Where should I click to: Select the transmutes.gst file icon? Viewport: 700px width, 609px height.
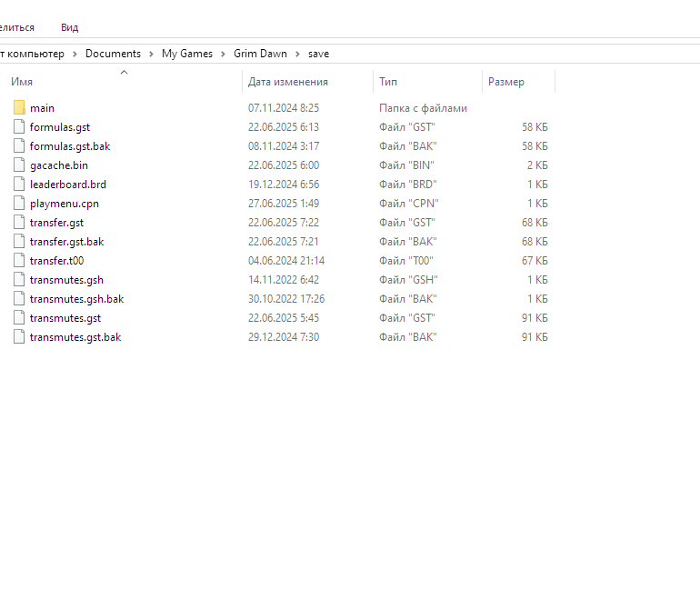point(19,318)
